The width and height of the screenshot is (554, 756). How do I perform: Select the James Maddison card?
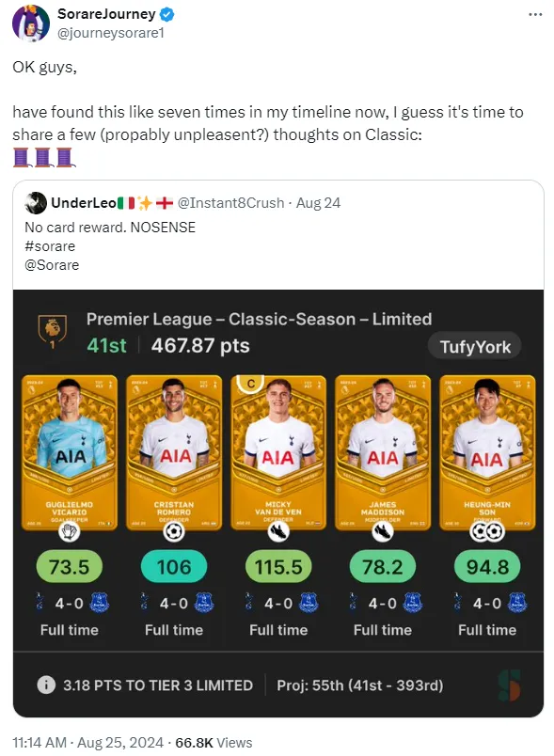(383, 452)
